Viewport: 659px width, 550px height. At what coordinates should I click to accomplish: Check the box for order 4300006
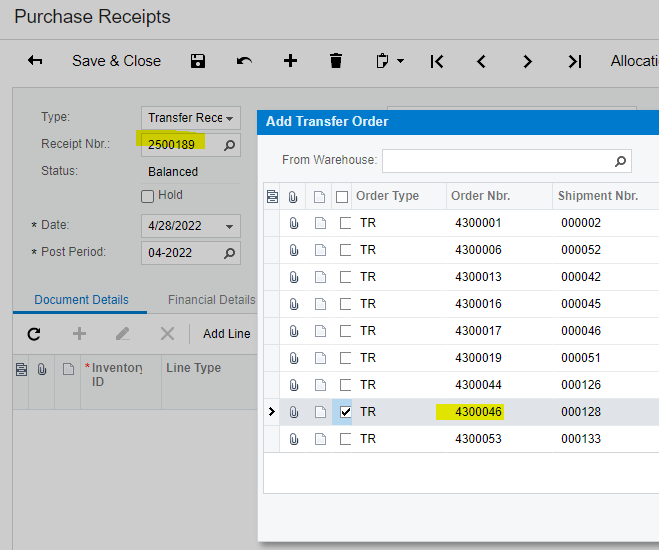tap(345, 250)
